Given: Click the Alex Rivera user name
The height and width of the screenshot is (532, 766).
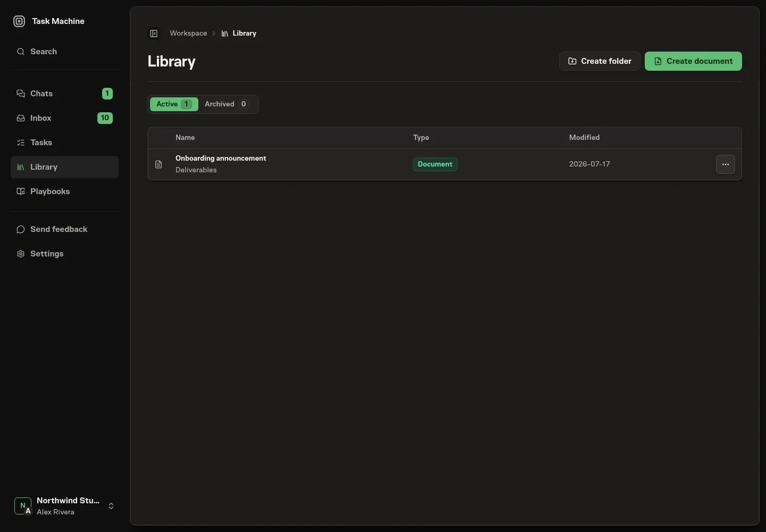Looking at the screenshot, I should 55,512.
